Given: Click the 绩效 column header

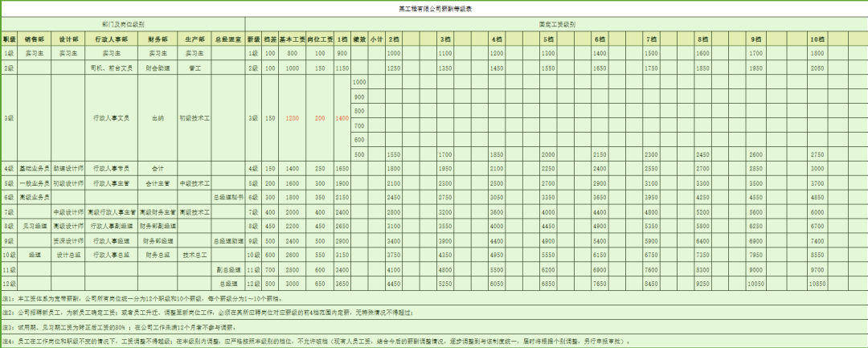Looking at the screenshot, I should (359, 39).
